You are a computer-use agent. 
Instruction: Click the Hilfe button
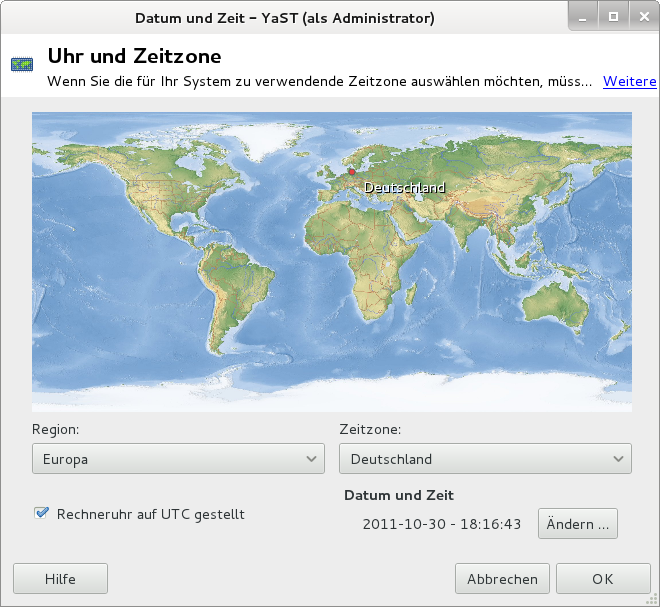tap(60, 578)
